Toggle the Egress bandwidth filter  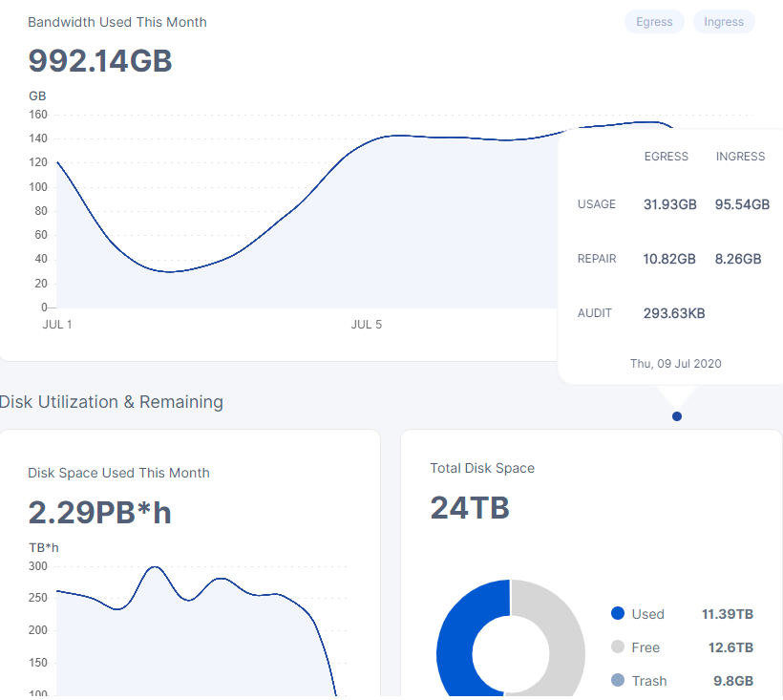pos(654,22)
